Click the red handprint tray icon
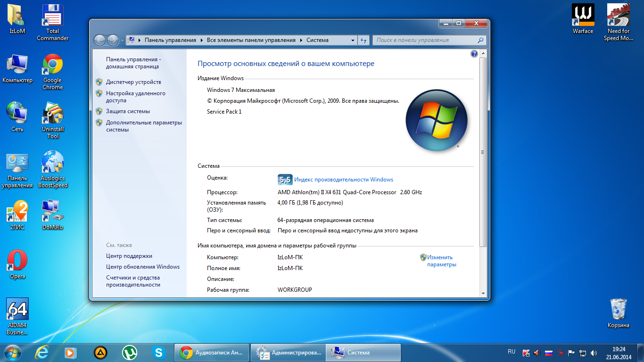Screen dimensions: 644x362 [560, 353]
